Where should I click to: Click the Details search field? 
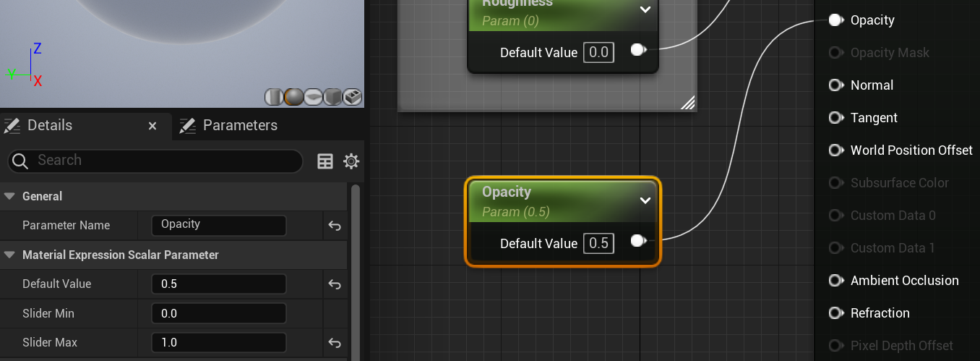click(x=166, y=161)
